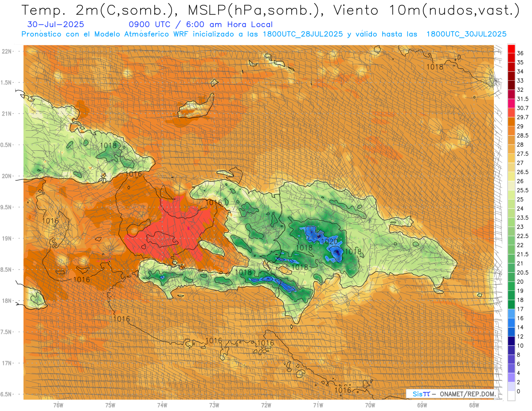Click the '1800UTC_28JUL2025' initialization time
The width and height of the screenshot is (532, 411).
click(303, 34)
